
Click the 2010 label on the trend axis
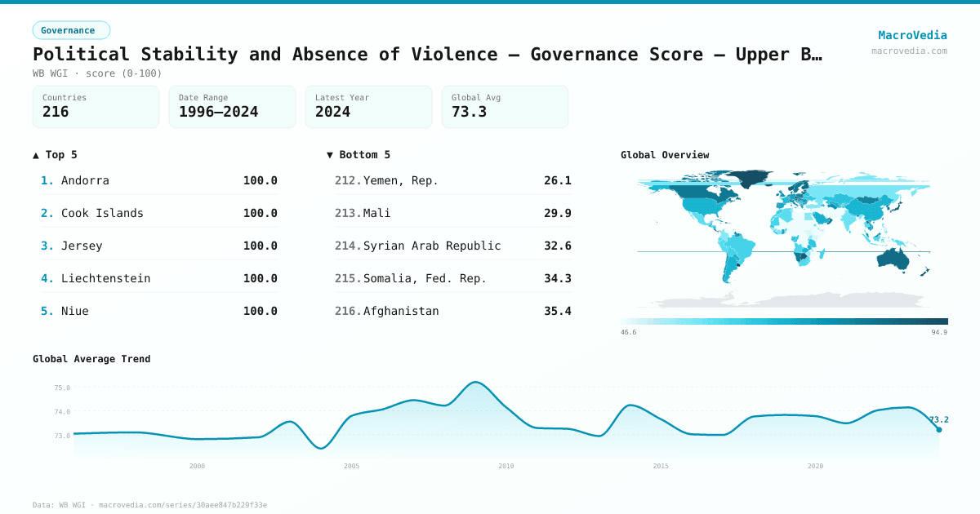point(506,466)
